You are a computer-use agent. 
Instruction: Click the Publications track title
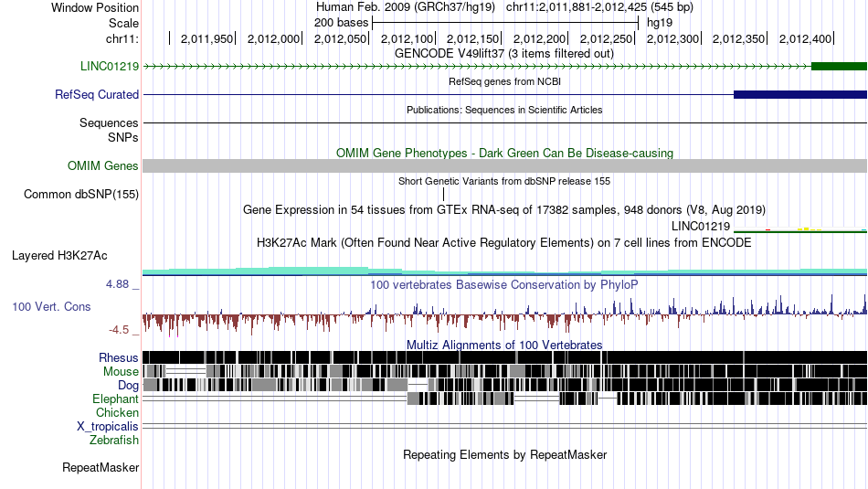504,111
